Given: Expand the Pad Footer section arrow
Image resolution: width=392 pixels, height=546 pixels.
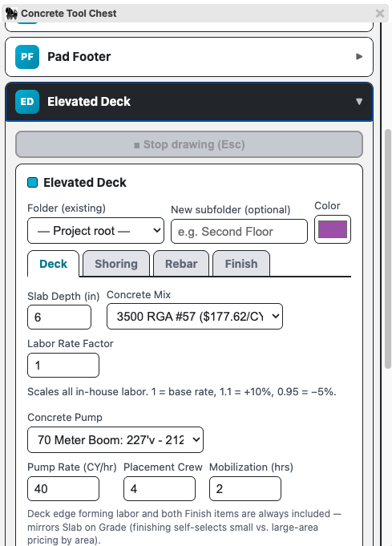Looking at the screenshot, I should (359, 56).
